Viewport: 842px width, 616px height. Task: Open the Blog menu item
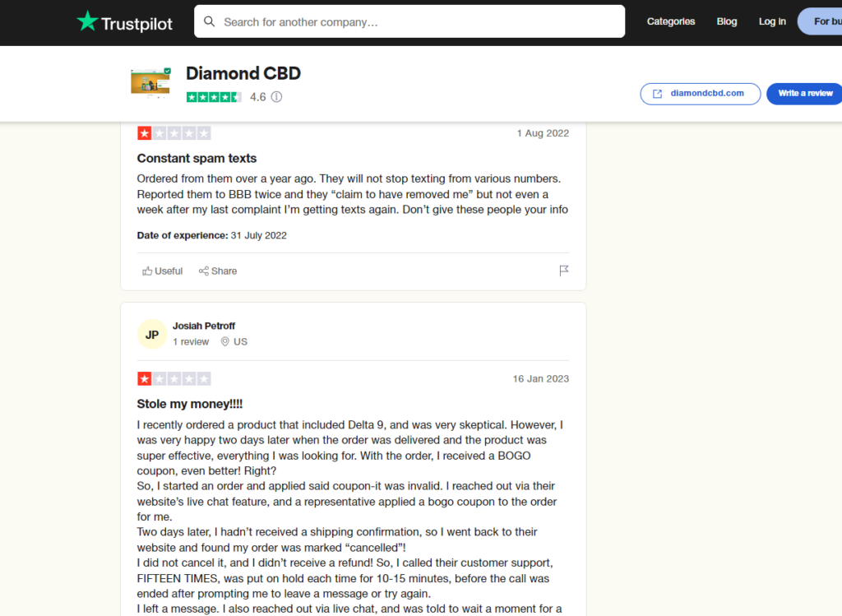(727, 21)
